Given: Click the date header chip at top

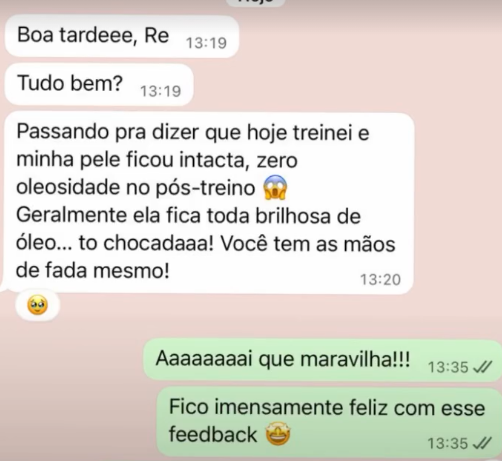Looking at the screenshot, I should click(x=256, y=2).
